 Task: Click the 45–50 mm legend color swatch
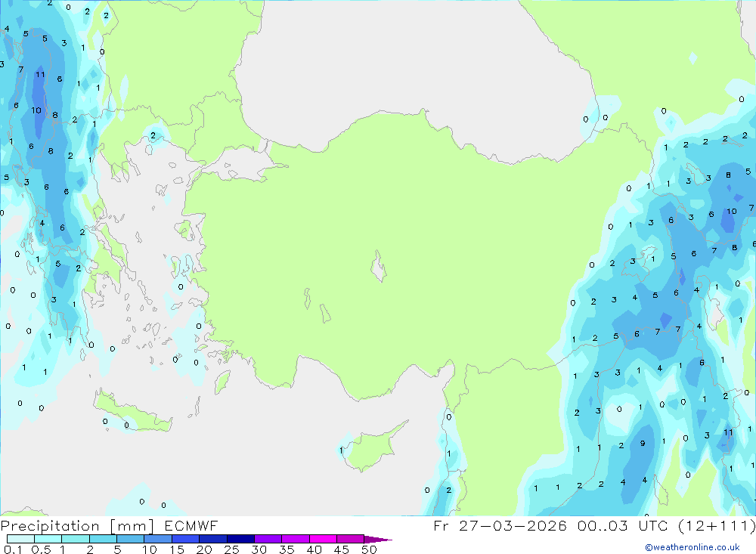[x=351, y=539]
